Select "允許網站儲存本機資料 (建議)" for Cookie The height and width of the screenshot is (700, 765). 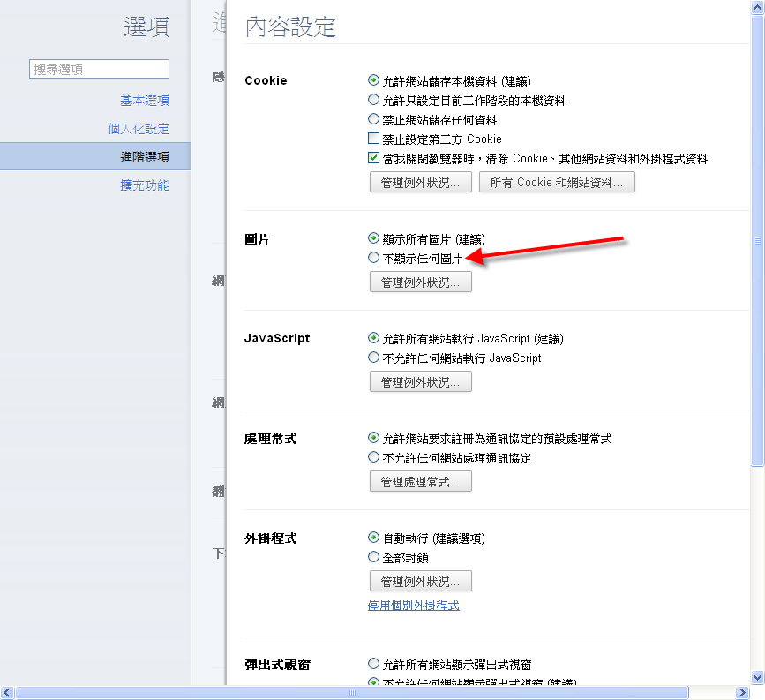(373, 79)
